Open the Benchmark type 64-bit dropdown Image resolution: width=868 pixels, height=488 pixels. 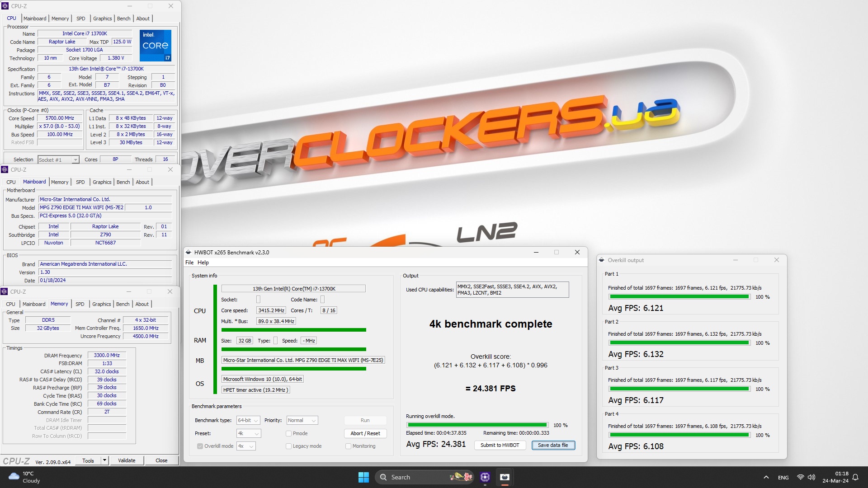[x=248, y=420]
